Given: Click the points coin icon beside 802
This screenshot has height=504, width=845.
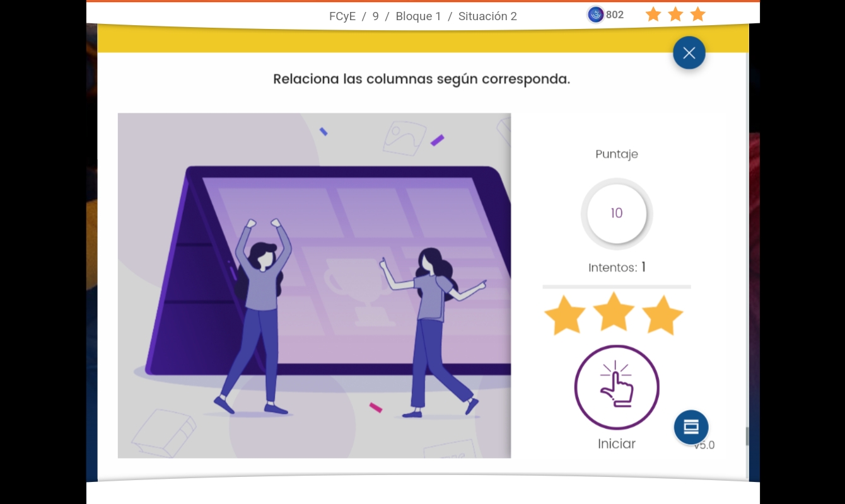Looking at the screenshot, I should click(595, 14).
